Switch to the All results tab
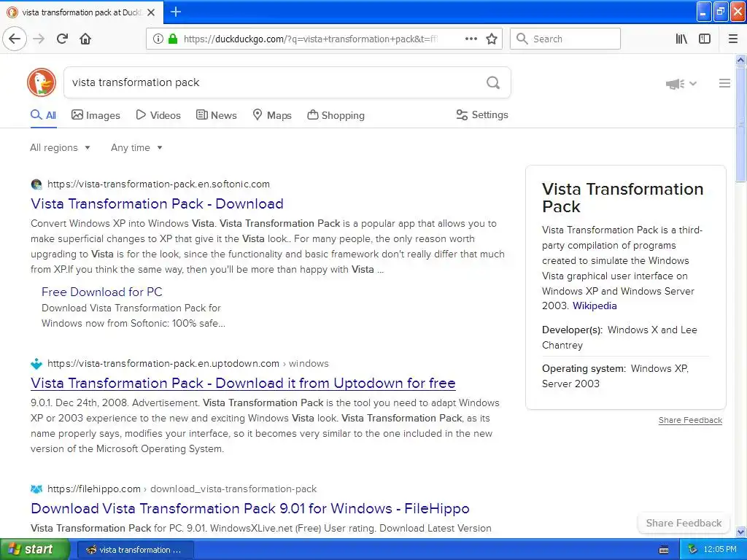 [43, 115]
